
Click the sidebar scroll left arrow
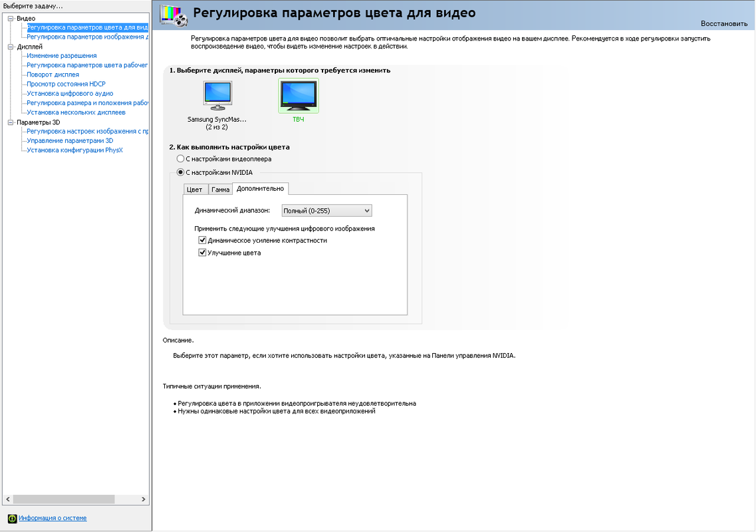(x=8, y=499)
